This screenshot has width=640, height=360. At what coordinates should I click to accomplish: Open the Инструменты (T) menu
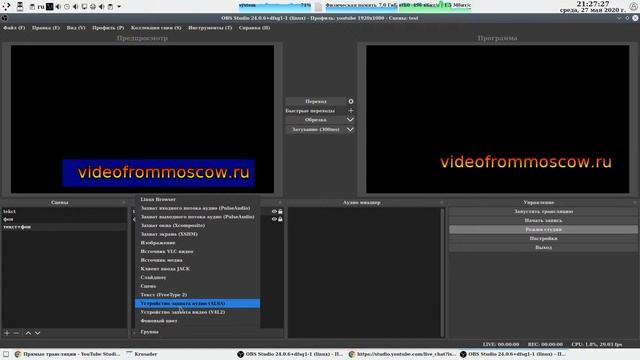(210, 28)
